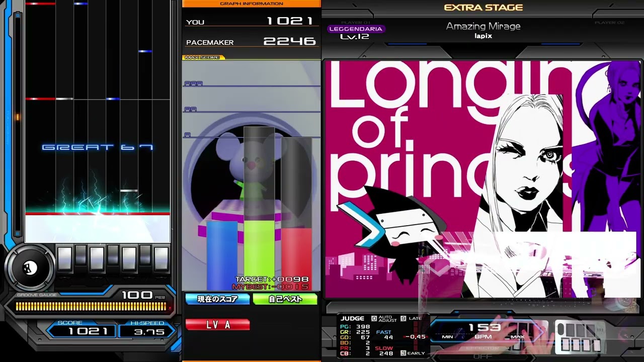Click the YOU score value 1021
The image size is (644, 362).
click(x=290, y=21)
